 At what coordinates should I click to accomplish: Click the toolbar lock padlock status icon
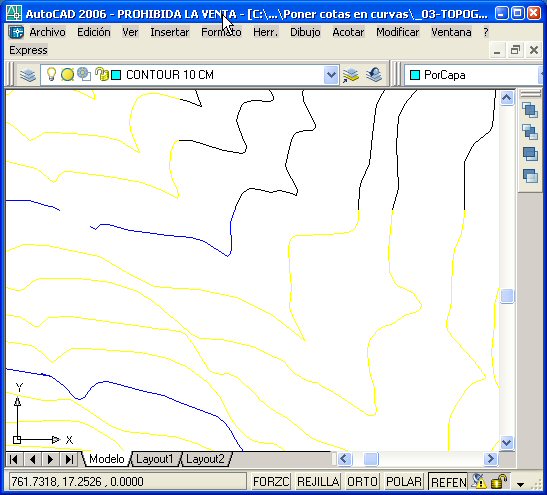tap(499, 482)
